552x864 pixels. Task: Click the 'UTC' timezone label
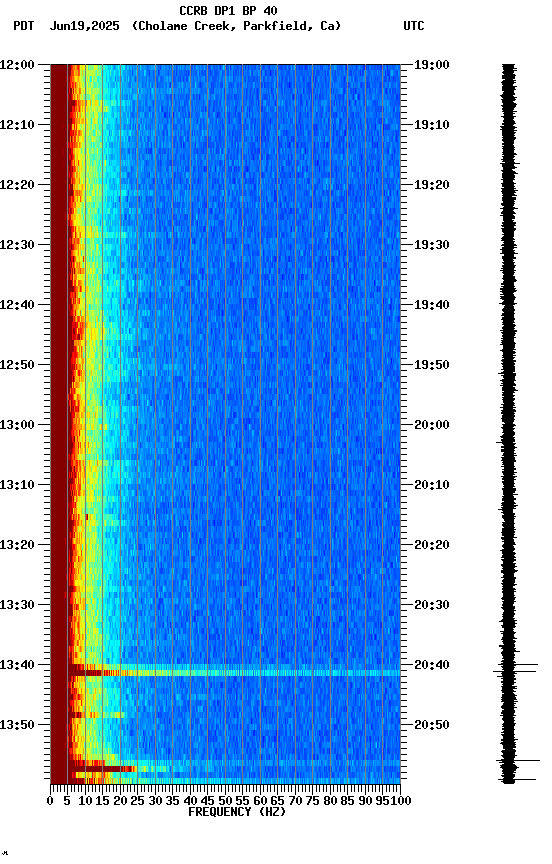pos(414,26)
